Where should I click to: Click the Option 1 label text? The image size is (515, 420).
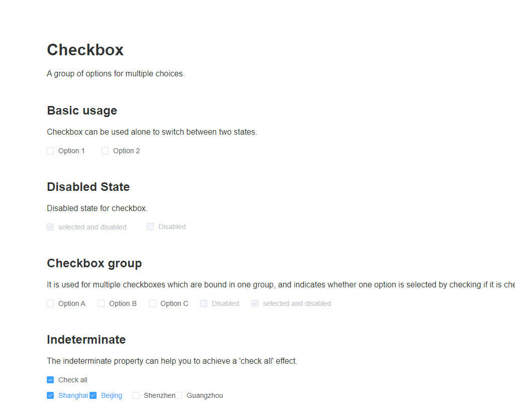[71, 151]
